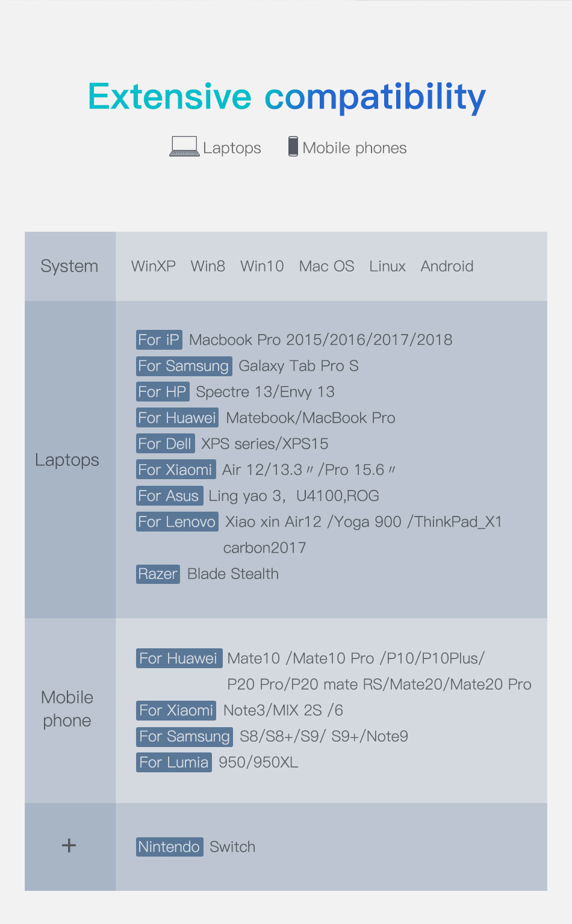
Task: Select the "Mate10 /Mate10 Pro /P10/P10Plus/" line
Action: click(356, 659)
